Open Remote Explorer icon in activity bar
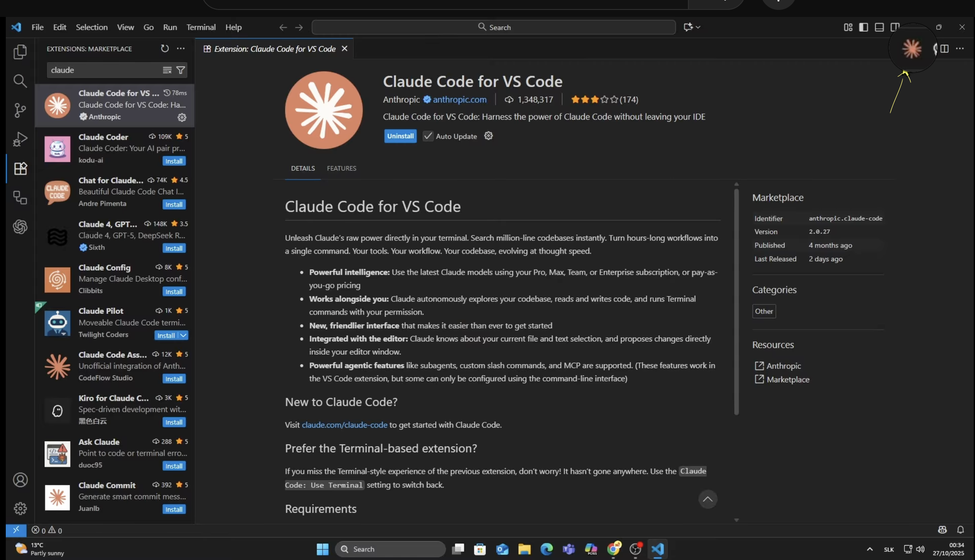 click(x=20, y=198)
